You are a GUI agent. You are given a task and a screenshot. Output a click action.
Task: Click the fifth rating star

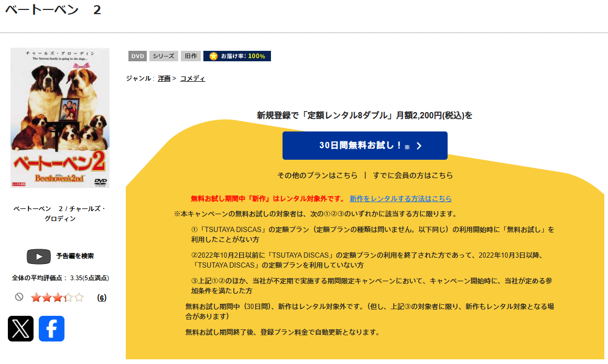coord(79,297)
